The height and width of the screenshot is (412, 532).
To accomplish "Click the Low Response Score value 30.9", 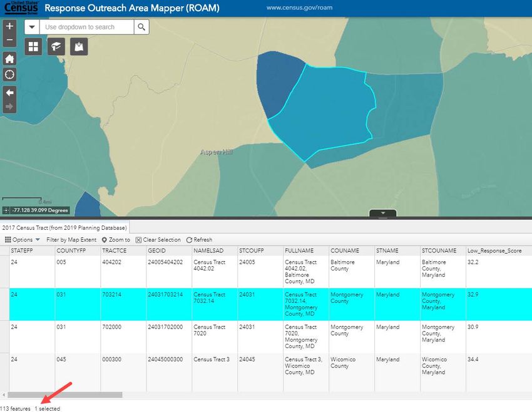I will 473,327.
